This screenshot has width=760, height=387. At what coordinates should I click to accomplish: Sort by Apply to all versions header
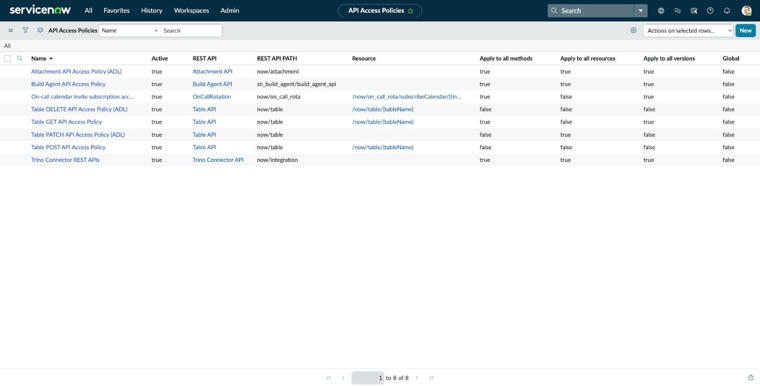pos(669,59)
